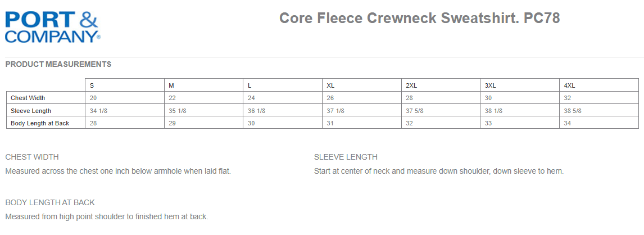Click the Sleeve Length value 34 1/8
This screenshot has width=644, height=235.
tap(98, 111)
